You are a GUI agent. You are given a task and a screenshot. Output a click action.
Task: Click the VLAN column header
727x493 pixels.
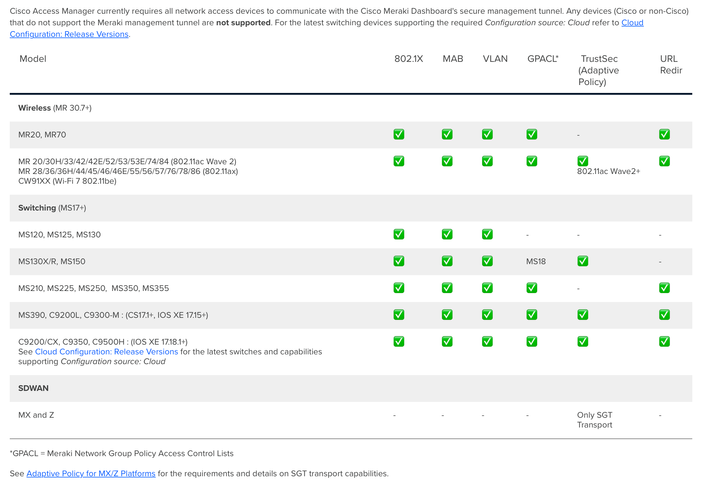point(495,59)
